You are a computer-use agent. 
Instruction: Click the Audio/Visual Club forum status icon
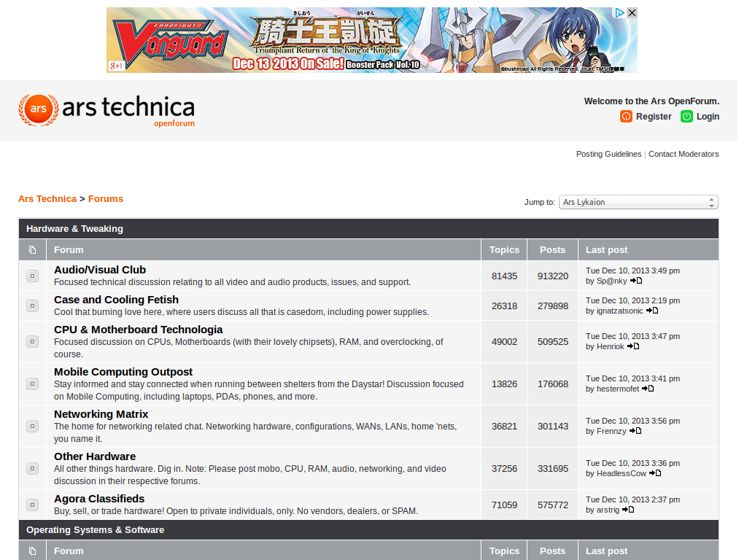pyautogui.click(x=32, y=276)
